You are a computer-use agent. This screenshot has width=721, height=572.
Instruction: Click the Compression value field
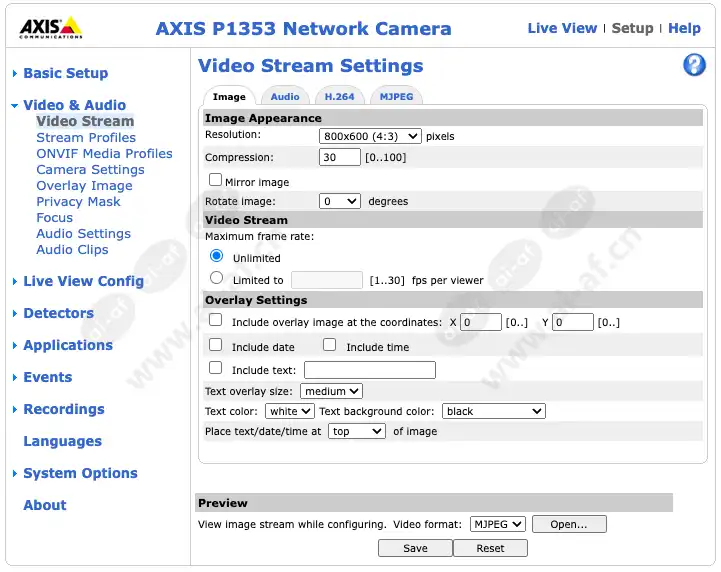pyautogui.click(x=339, y=157)
